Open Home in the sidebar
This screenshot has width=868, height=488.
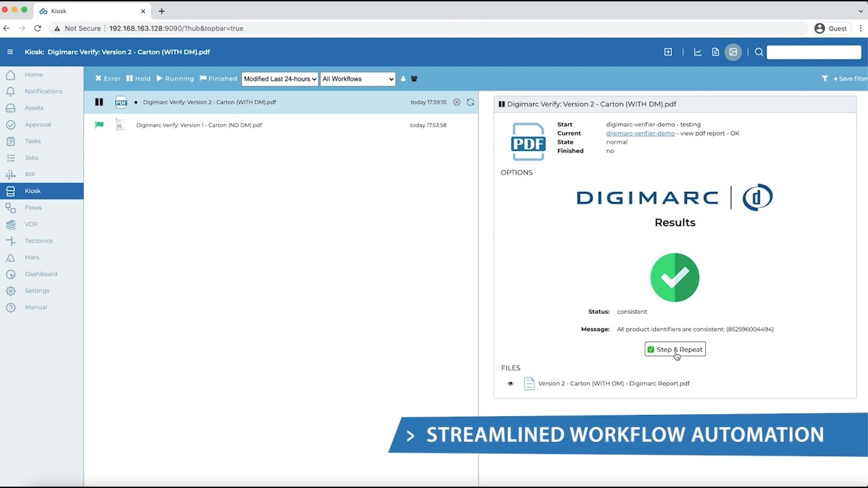tap(34, 75)
